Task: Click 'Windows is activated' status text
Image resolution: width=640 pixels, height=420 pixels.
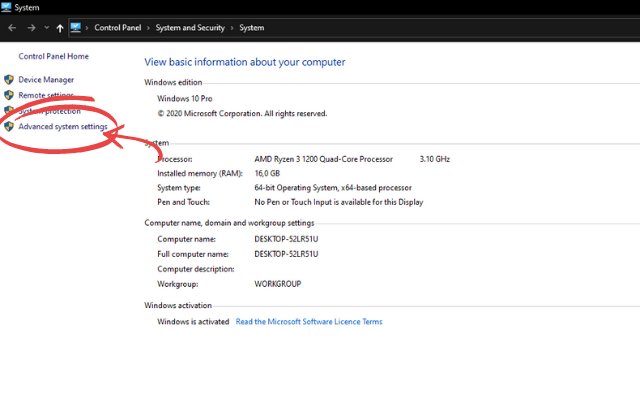Action: (193, 322)
